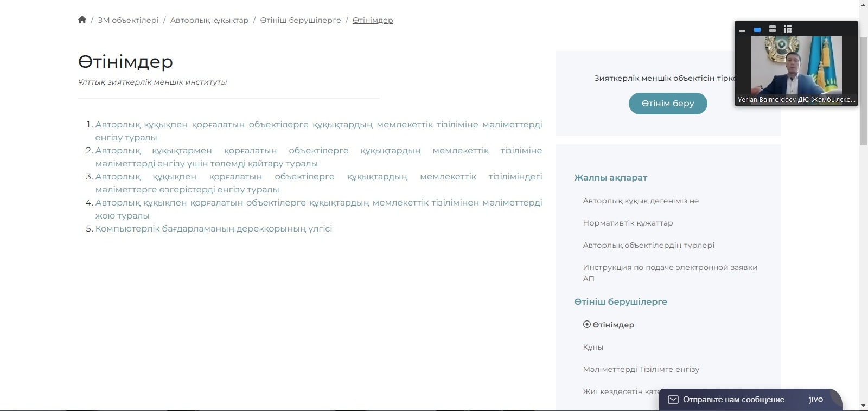The height and width of the screenshot is (411, 868).
Task: Click the home icon in breadcrumb
Action: click(x=82, y=20)
